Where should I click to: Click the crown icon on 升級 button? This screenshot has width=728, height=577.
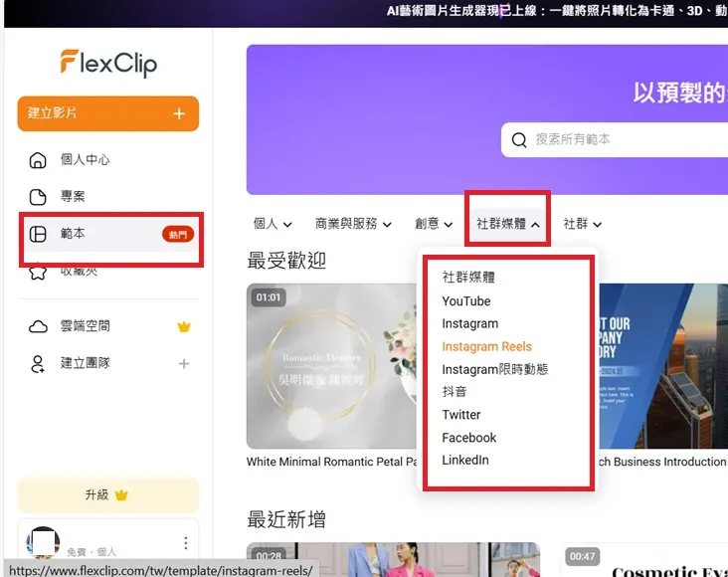(x=121, y=495)
